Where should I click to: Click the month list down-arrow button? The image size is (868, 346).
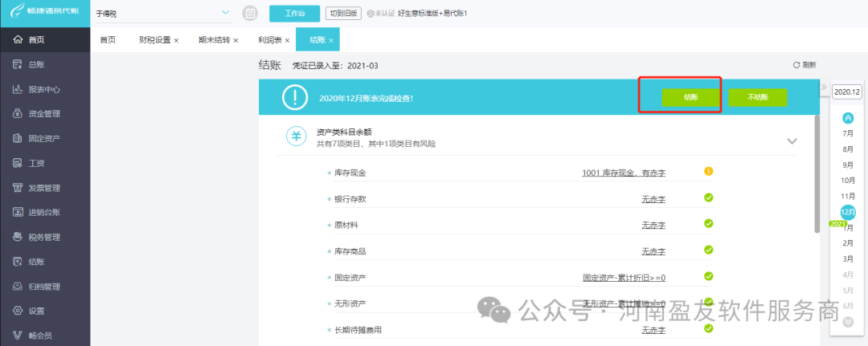click(848, 322)
